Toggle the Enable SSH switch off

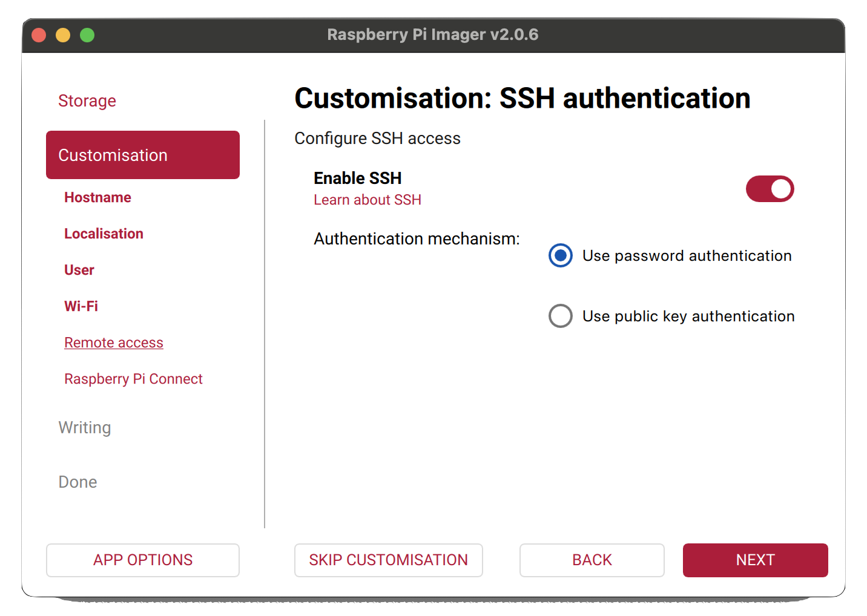(x=770, y=189)
